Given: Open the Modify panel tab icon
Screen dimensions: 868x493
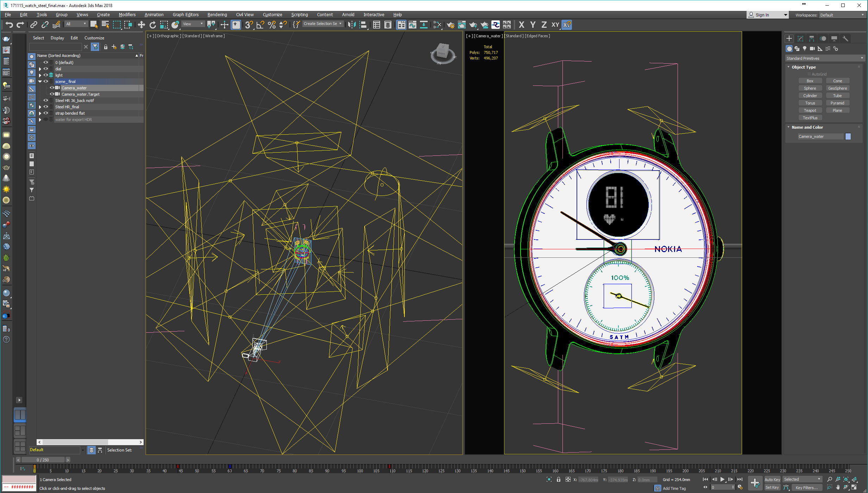Looking at the screenshot, I should click(x=800, y=39).
